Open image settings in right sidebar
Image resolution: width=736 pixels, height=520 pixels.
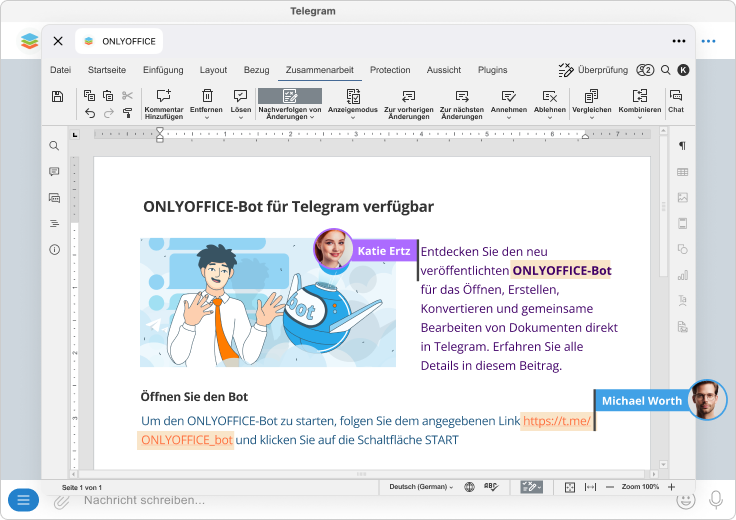click(x=682, y=198)
